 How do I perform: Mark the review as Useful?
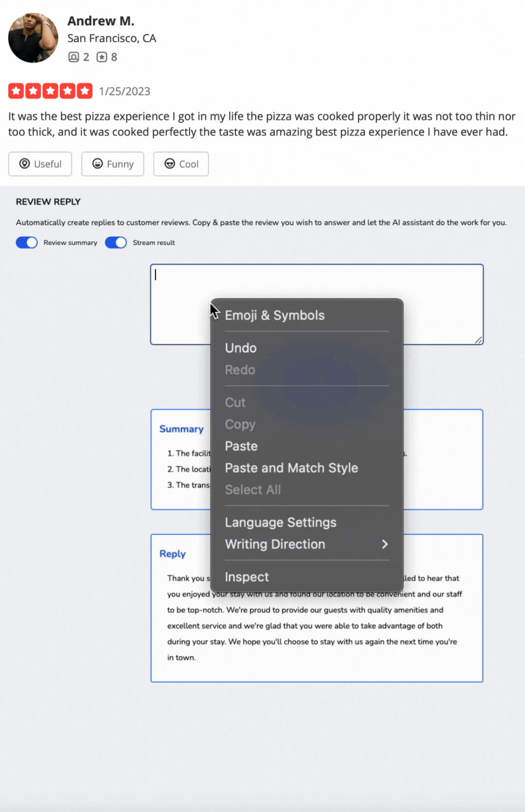[40, 164]
